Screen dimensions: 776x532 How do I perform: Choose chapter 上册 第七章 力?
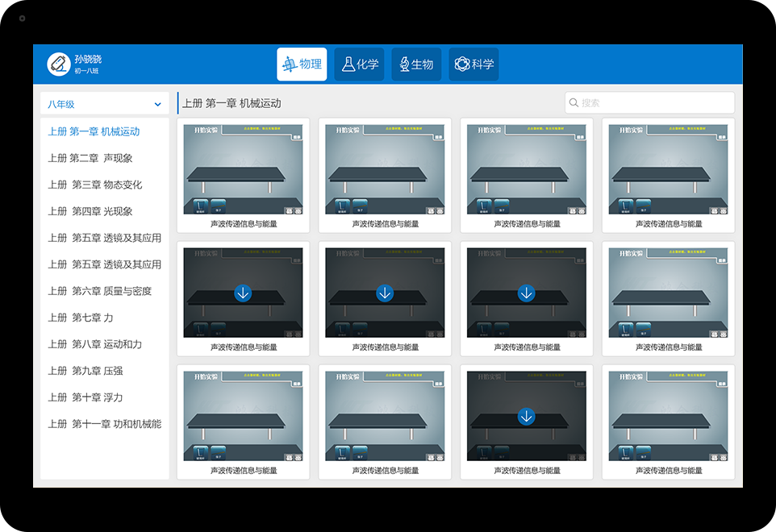tap(80, 318)
